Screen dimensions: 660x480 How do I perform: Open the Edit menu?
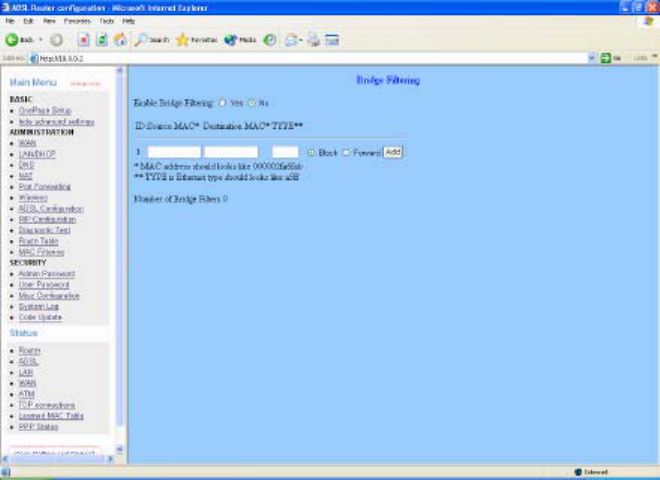coord(28,21)
